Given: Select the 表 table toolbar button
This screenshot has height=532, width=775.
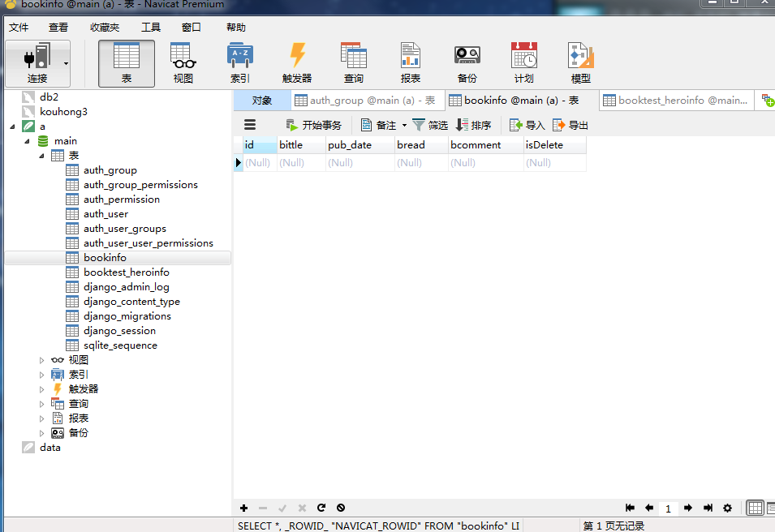Looking at the screenshot, I should coord(127,63).
